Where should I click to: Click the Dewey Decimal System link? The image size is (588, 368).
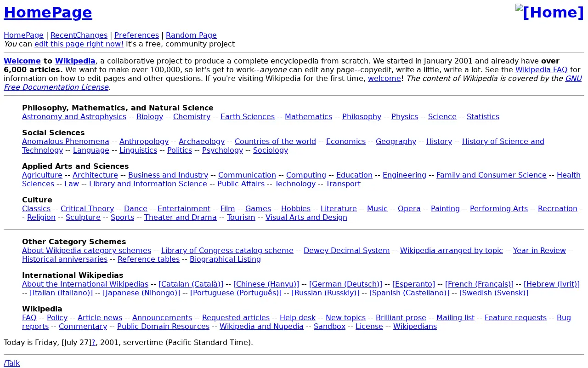pos(347,251)
